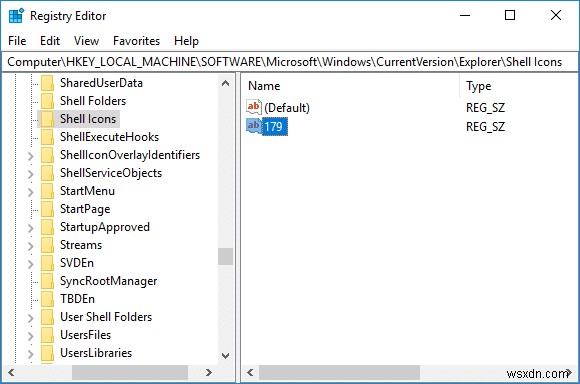Viewport: 580px width, 384px height.
Task: Click down arrow of tree vertical scrollbar
Action: (225, 356)
